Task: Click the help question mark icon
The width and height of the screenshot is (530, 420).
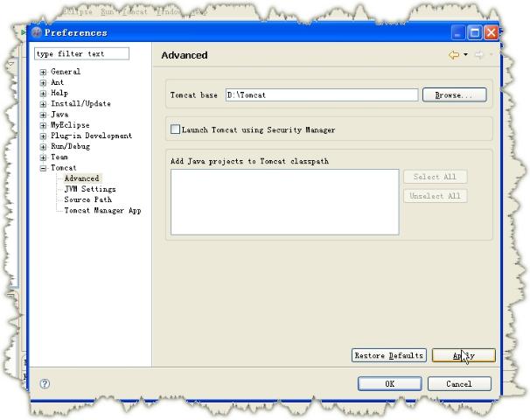Action: click(x=45, y=383)
